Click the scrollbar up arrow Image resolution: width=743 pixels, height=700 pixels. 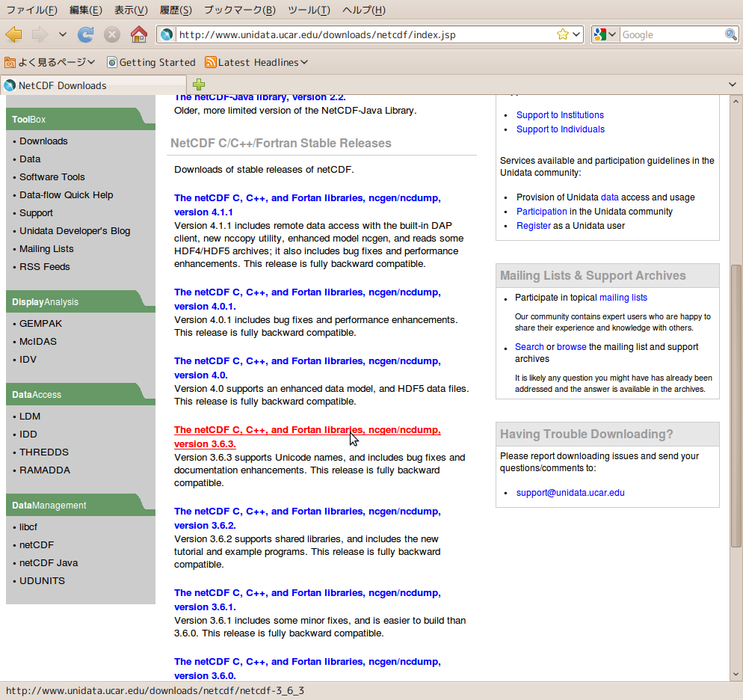point(736,102)
